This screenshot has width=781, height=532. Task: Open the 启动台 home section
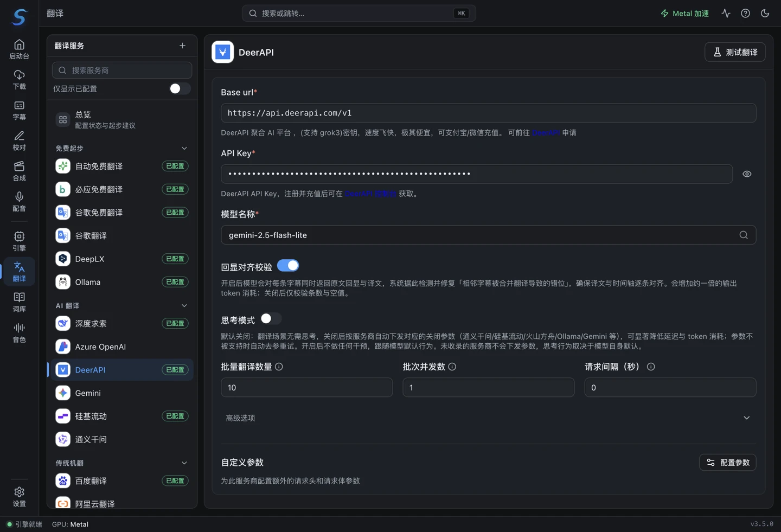(19, 49)
